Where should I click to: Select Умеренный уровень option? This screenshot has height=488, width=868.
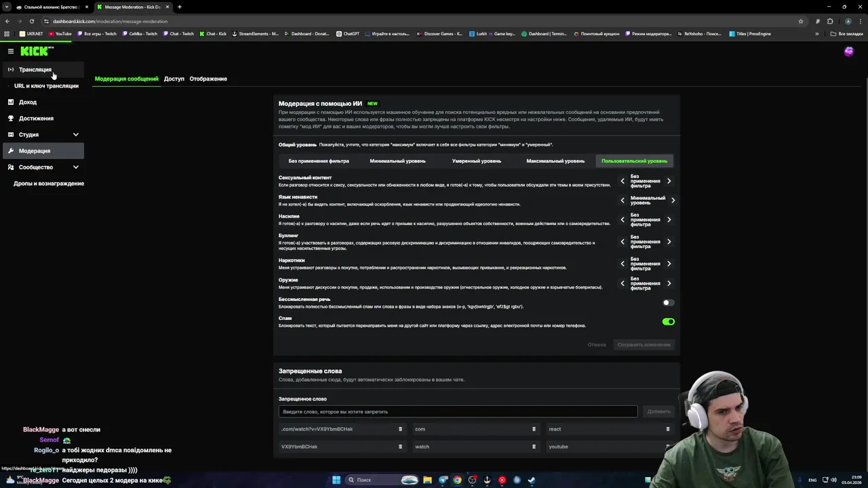coord(477,161)
